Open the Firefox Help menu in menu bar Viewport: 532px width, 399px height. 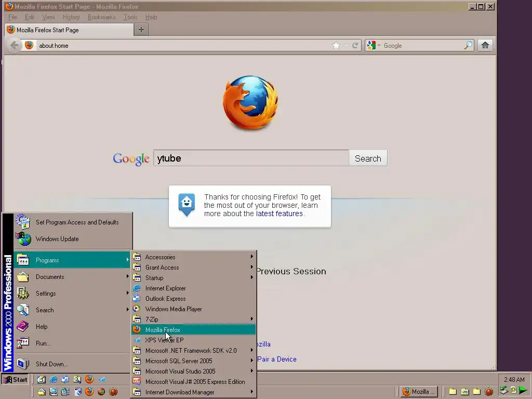(x=151, y=17)
